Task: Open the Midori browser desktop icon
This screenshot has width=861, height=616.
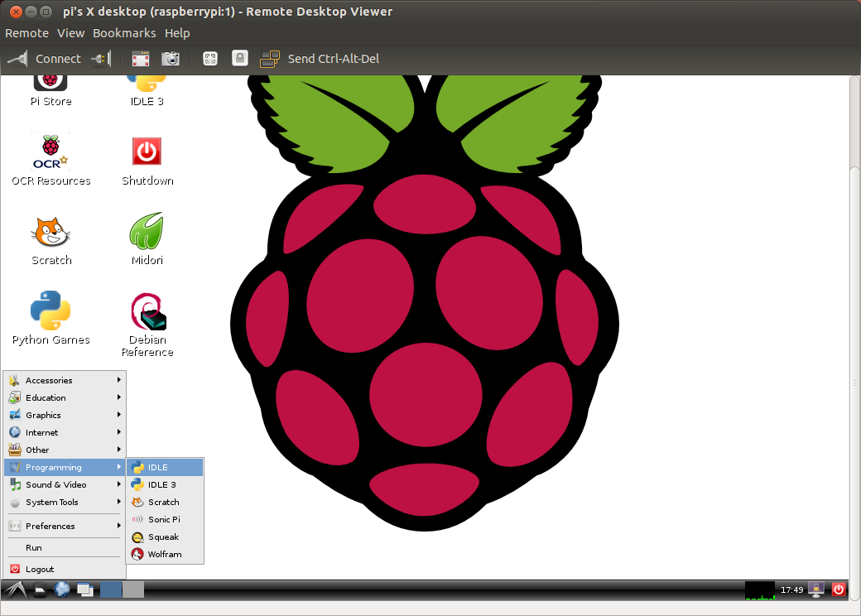Action: (147, 238)
